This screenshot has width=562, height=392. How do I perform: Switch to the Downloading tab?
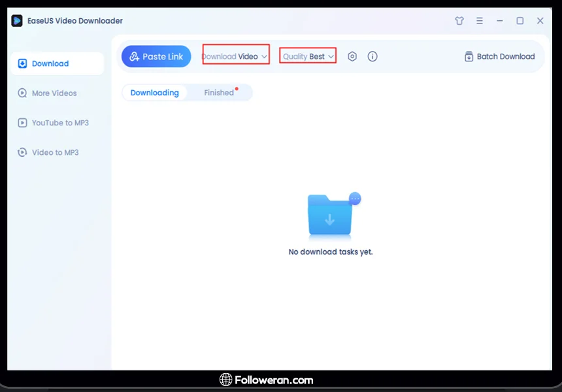point(155,93)
